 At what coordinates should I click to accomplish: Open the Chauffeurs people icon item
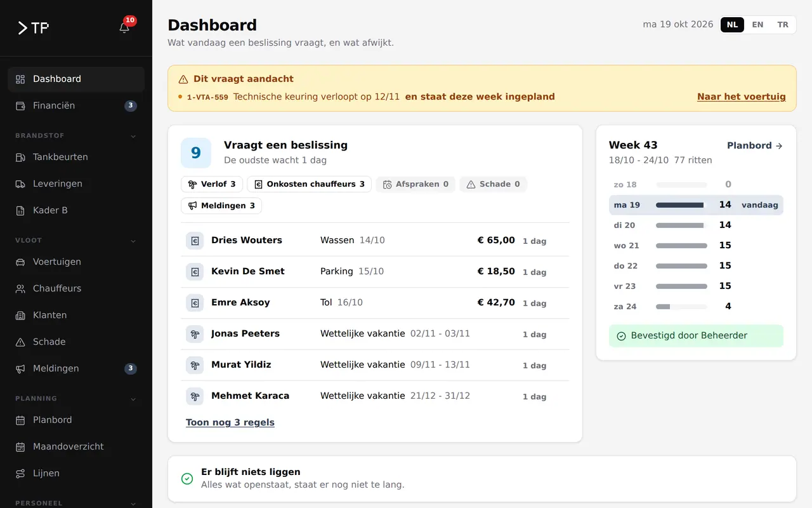tap(76, 288)
